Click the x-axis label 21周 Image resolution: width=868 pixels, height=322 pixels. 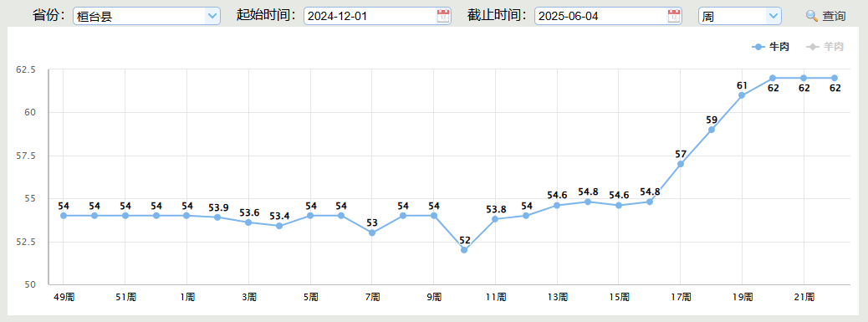click(x=804, y=297)
